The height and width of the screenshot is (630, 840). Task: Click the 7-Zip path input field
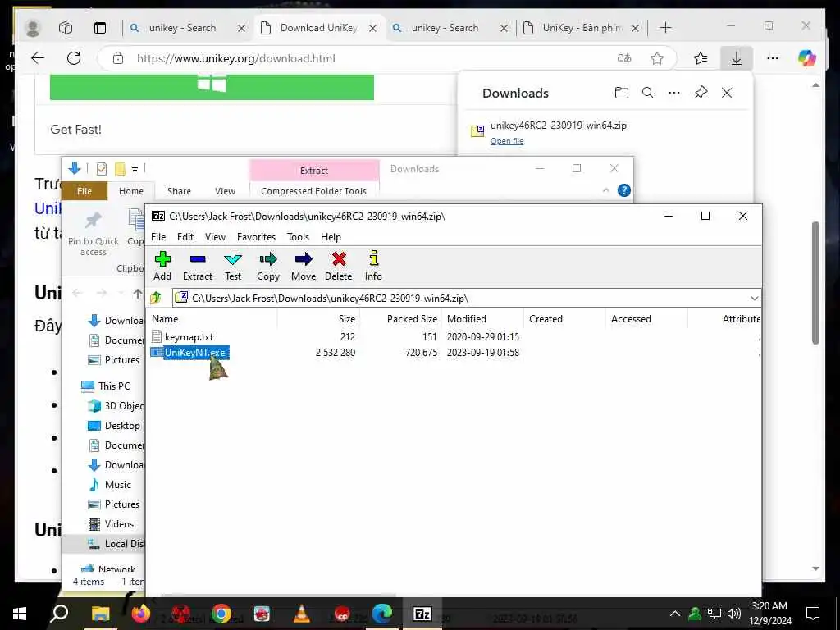tap(466, 298)
